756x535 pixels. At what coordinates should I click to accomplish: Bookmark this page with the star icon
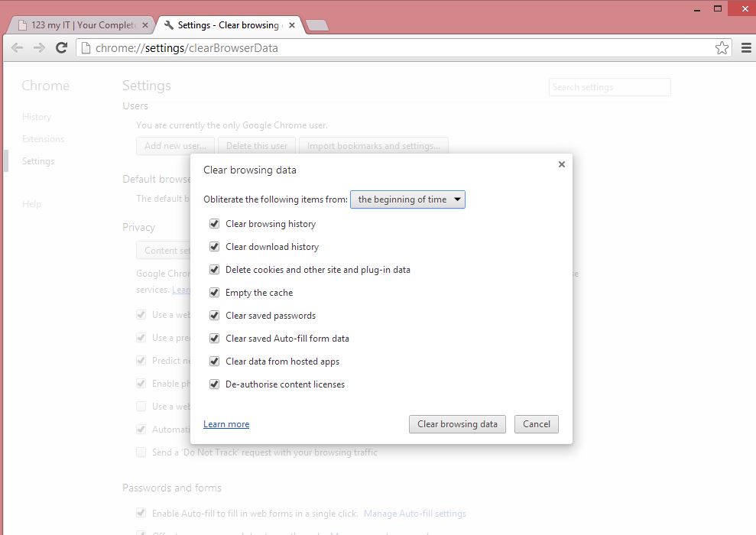pos(722,47)
